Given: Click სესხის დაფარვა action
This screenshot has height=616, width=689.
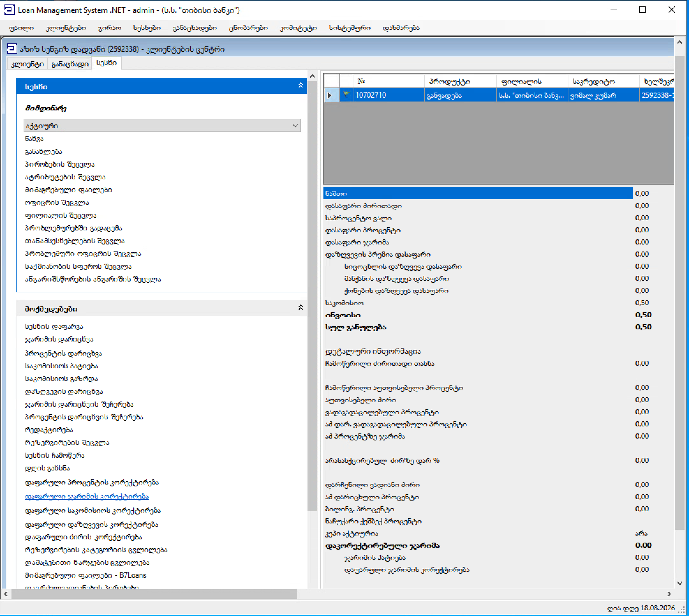Looking at the screenshot, I should 54,327.
